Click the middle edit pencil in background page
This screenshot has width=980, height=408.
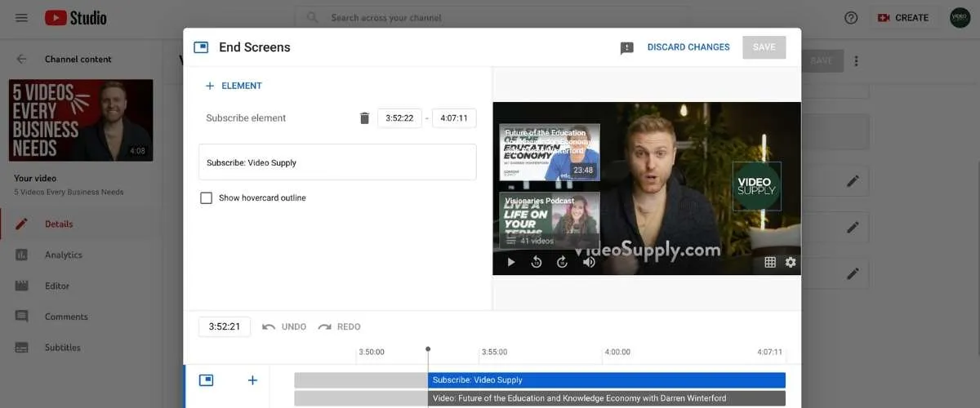[x=853, y=228]
